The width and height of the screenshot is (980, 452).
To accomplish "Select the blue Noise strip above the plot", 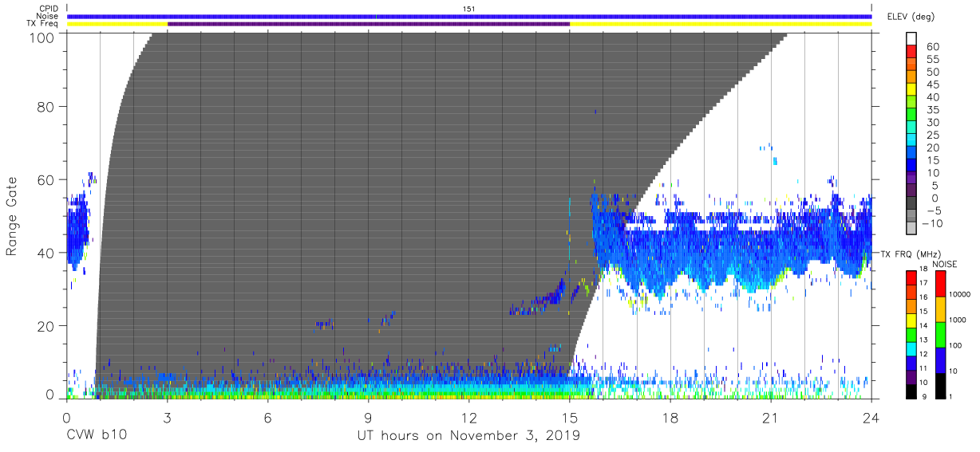I will 469,16.
